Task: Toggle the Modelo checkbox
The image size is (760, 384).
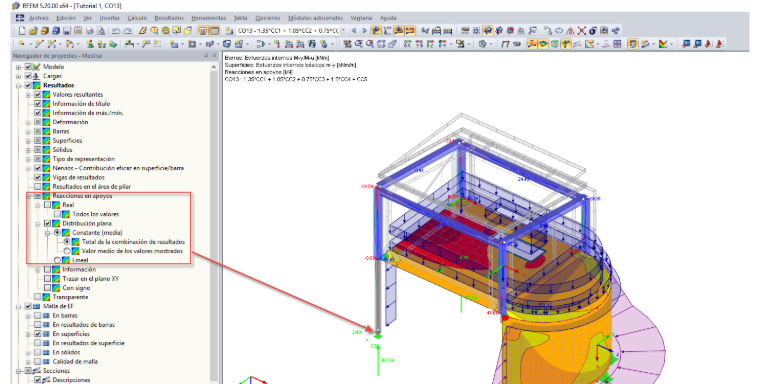Action: 28,67
